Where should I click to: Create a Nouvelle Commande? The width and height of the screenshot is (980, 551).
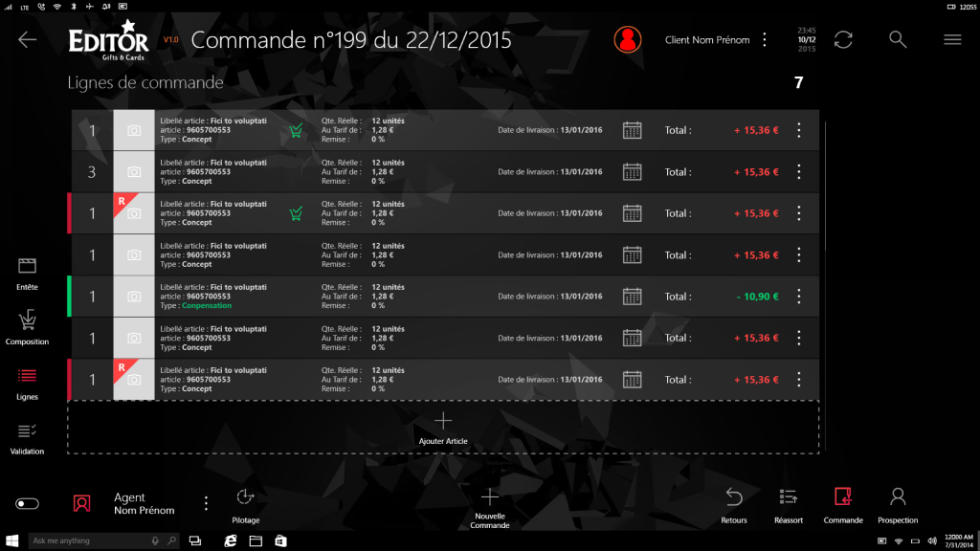click(x=489, y=504)
